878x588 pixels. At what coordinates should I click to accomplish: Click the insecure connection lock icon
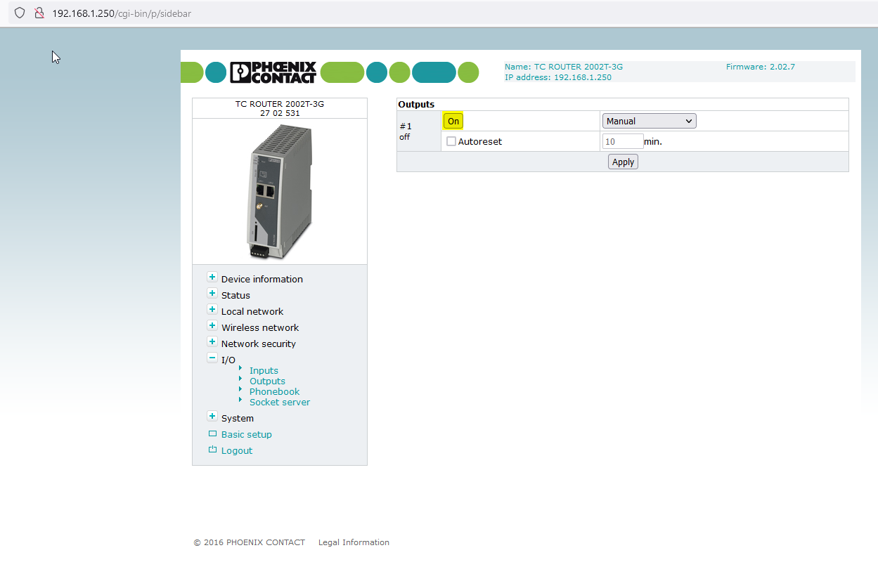point(39,13)
